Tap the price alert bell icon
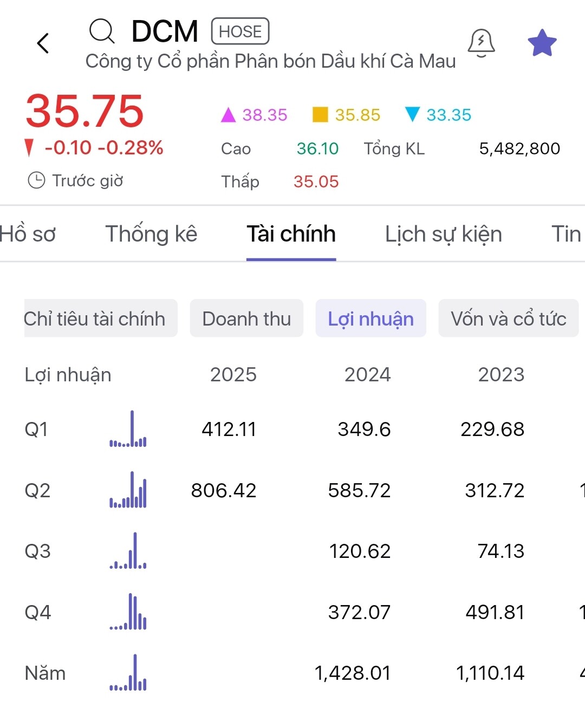This screenshot has width=585, height=728. point(481,43)
